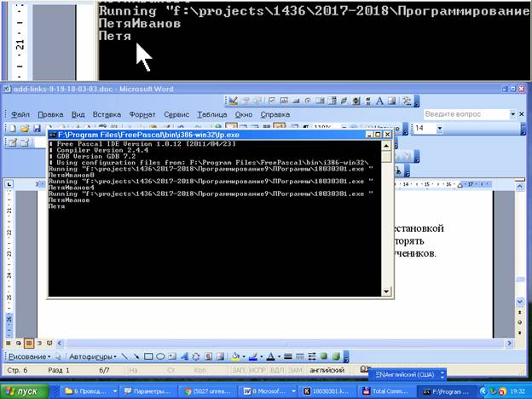Apply Font Color letter A swatch
Image resolution: width=532 pixels, height=399 pixels.
pos(271,356)
